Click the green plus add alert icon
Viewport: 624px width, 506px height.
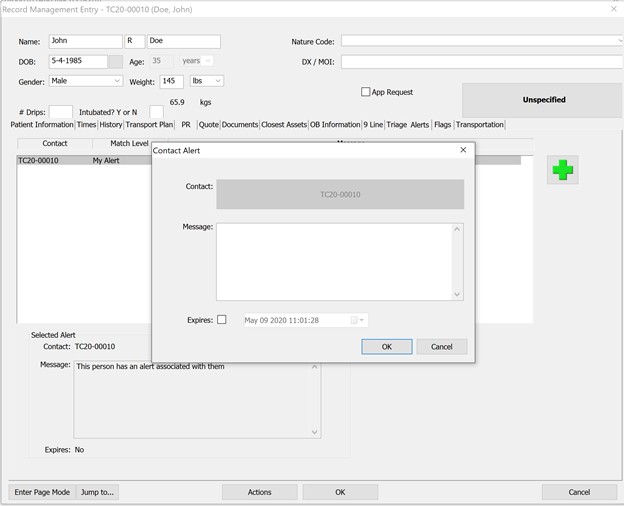562,170
